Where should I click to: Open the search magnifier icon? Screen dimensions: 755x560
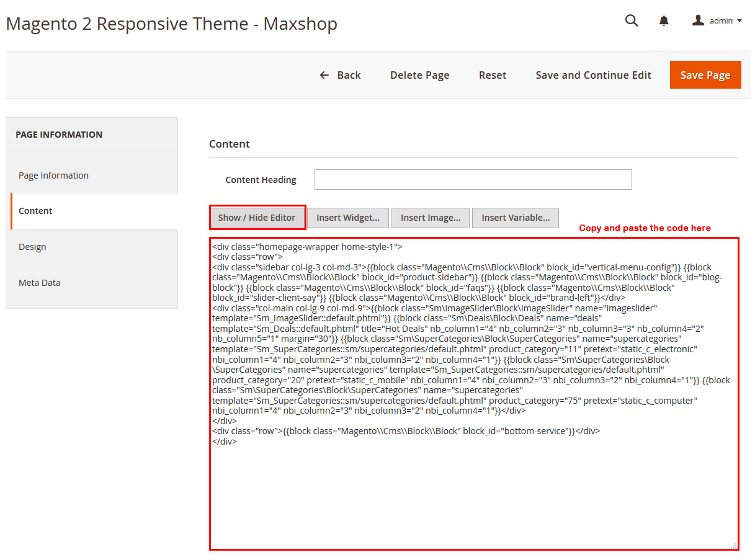(632, 20)
